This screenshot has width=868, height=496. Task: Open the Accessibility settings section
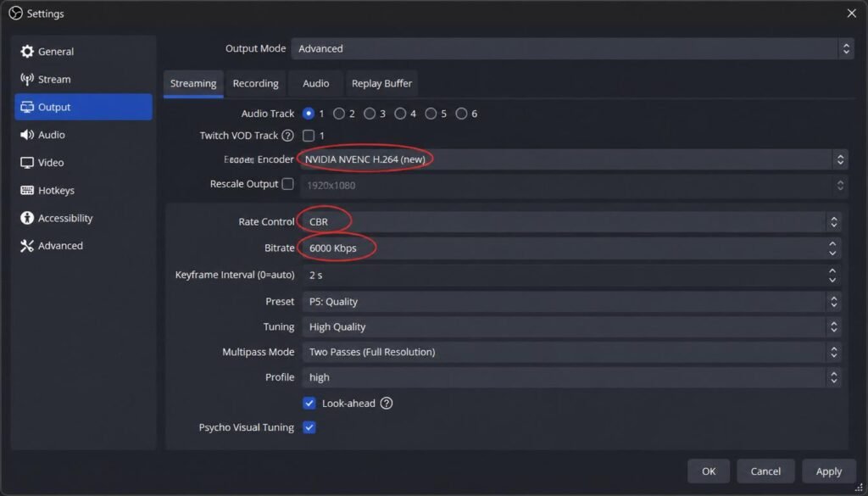pyautogui.click(x=83, y=218)
